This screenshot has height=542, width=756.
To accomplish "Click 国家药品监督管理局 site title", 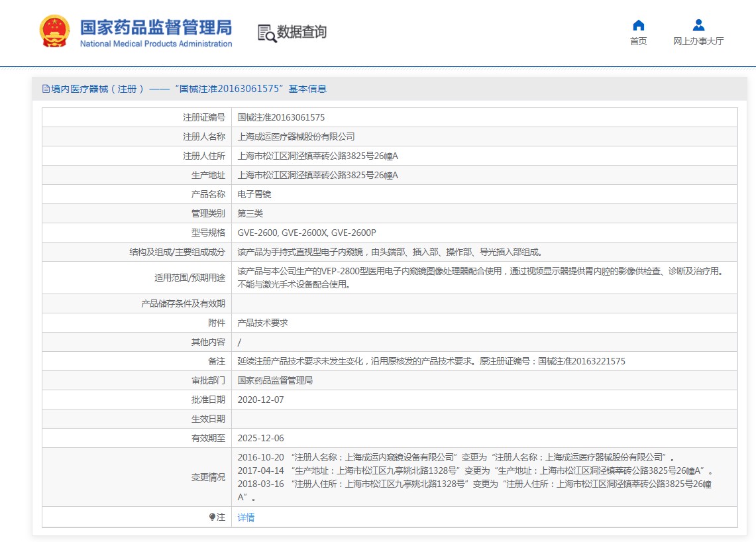I will [x=156, y=27].
